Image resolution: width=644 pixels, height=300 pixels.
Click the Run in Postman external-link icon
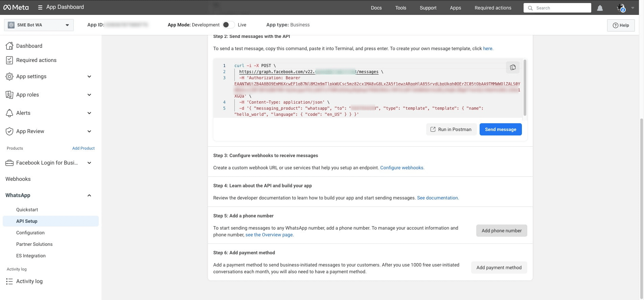click(x=433, y=129)
